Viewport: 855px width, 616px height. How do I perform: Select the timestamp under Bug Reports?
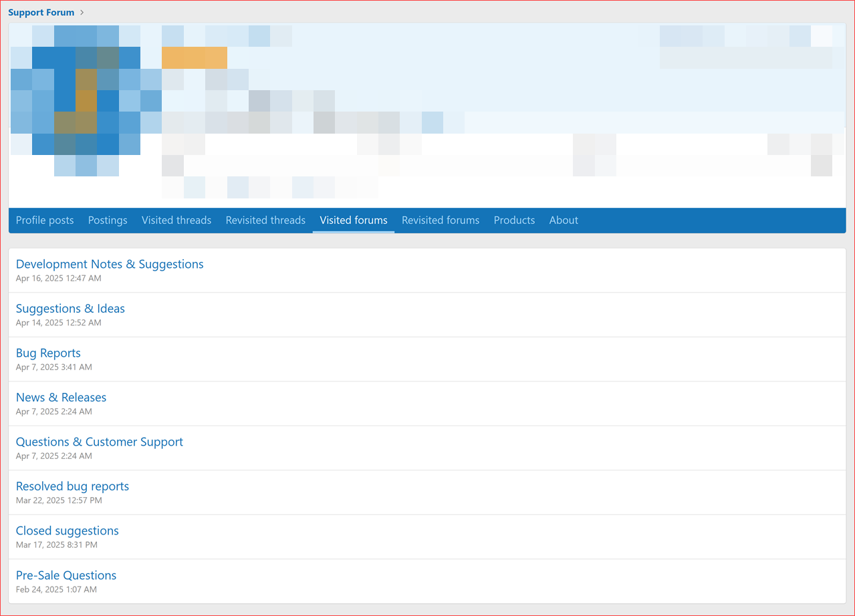click(x=53, y=367)
